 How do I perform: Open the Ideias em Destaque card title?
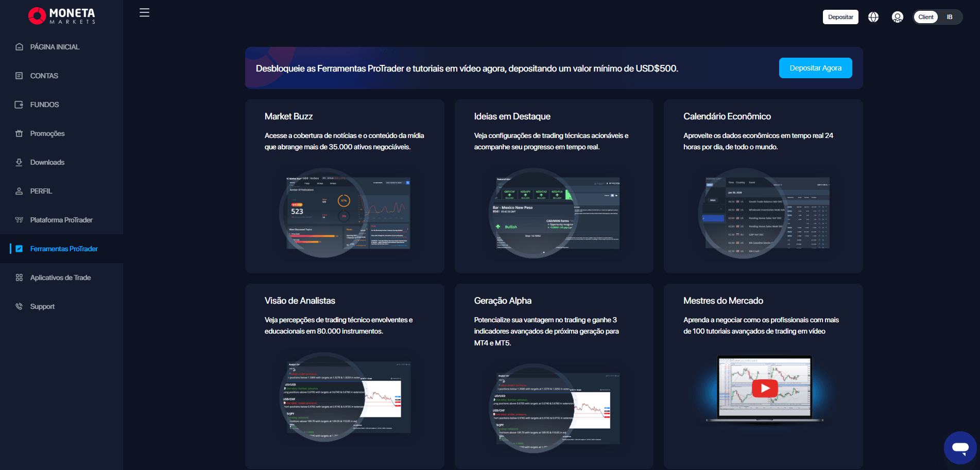512,116
